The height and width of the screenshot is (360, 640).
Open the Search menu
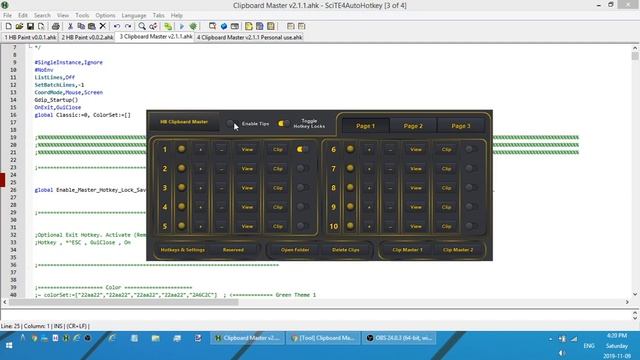pos(42,15)
